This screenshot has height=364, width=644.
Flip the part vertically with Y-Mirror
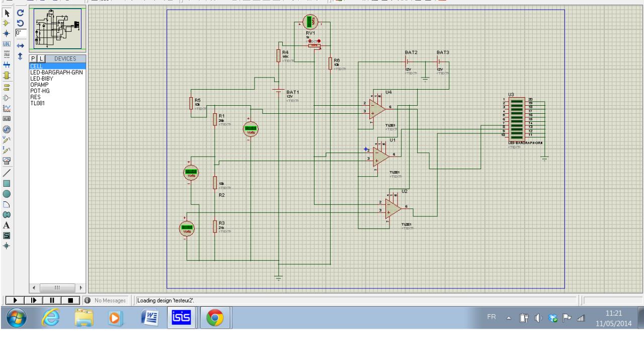pyautogui.click(x=21, y=56)
